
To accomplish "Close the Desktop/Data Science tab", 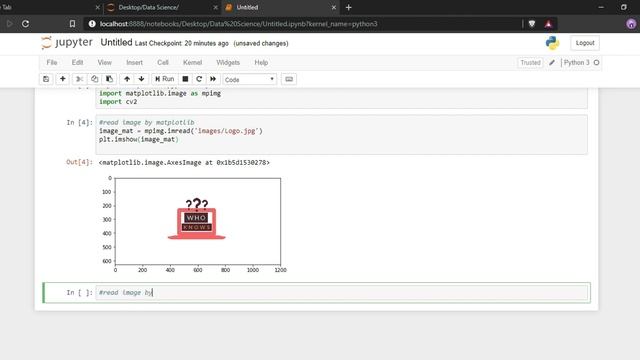I will coord(216,7).
